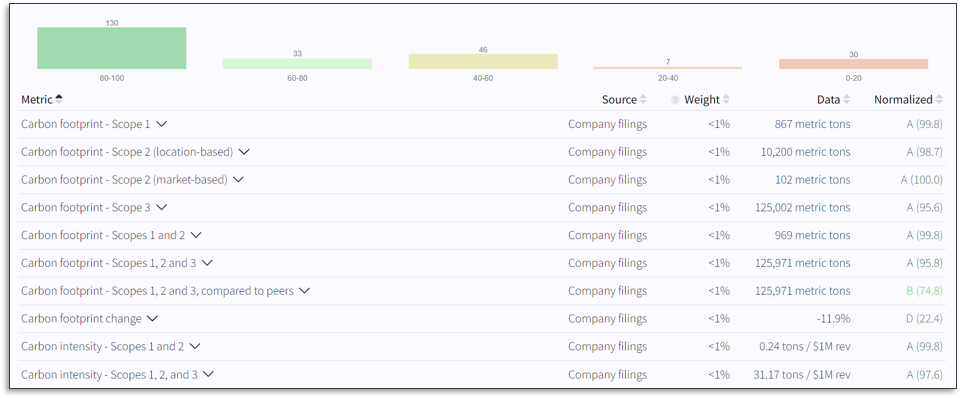The image size is (960, 398).
Task: Expand Carbon intensity - Scopes 1 and 2 chevron
Action: coord(195,346)
